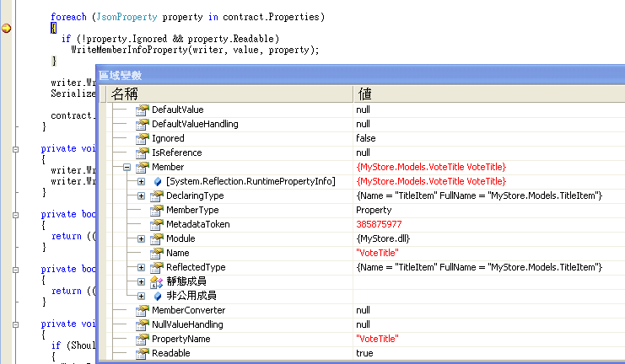Screen dimensions: 625x364
Task: Click the DeclaringType property icon
Action: click(x=157, y=196)
